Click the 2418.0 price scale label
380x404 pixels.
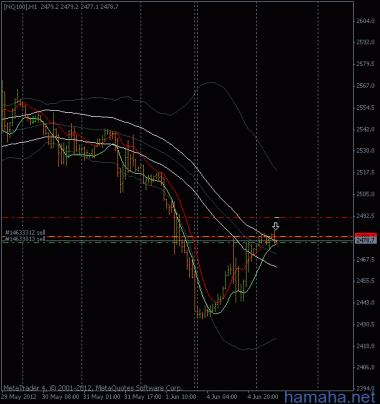click(x=365, y=346)
